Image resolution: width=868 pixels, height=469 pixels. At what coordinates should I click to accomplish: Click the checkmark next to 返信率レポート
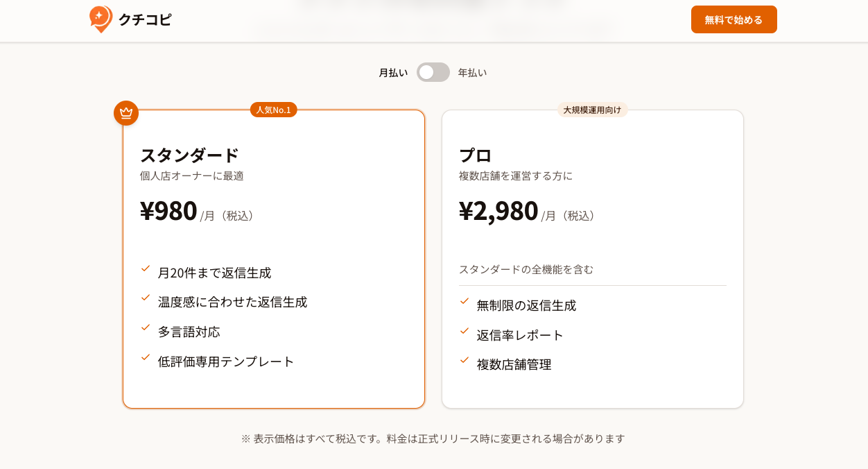[465, 333]
